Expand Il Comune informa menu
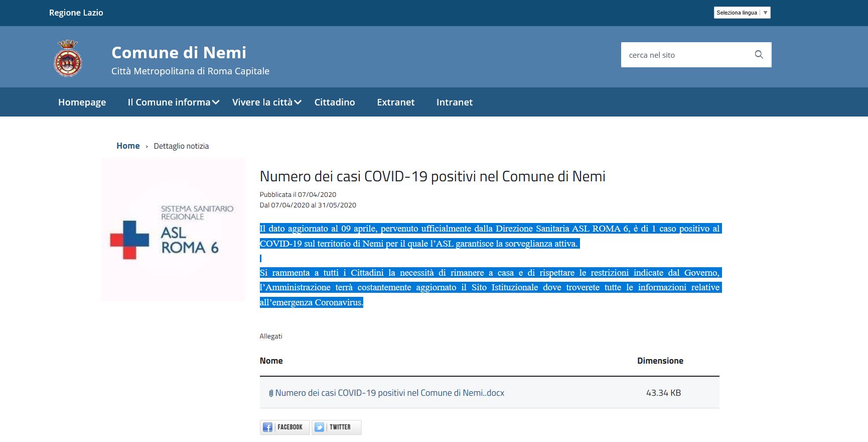Viewport: 868px width, 442px height. (x=174, y=102)
